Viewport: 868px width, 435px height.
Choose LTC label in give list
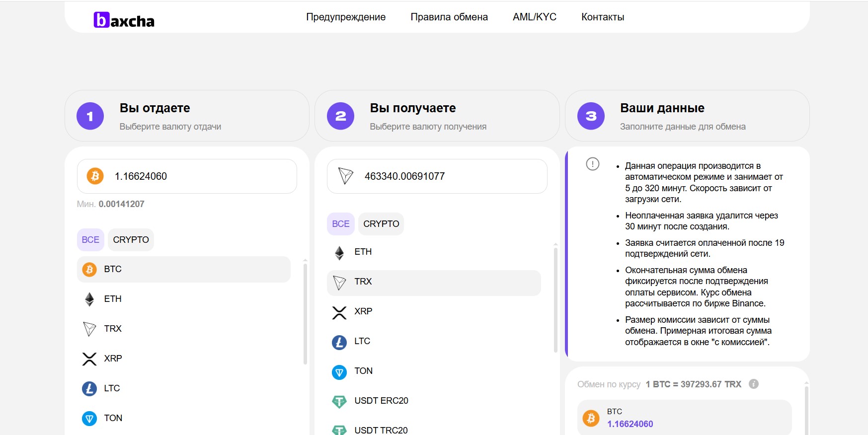(x=112, y=388)
